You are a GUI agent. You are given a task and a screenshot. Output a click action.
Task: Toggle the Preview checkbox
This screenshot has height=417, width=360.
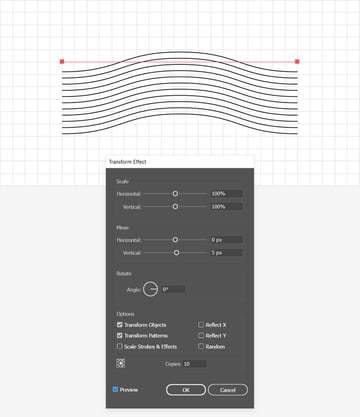pyautogui.click(x=115, y=389)
